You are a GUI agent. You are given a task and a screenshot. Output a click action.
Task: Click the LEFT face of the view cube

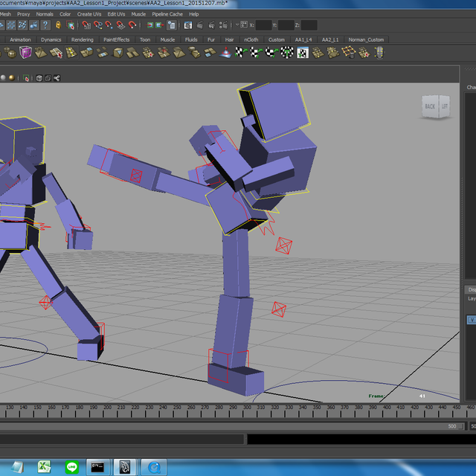pos(445,107)
